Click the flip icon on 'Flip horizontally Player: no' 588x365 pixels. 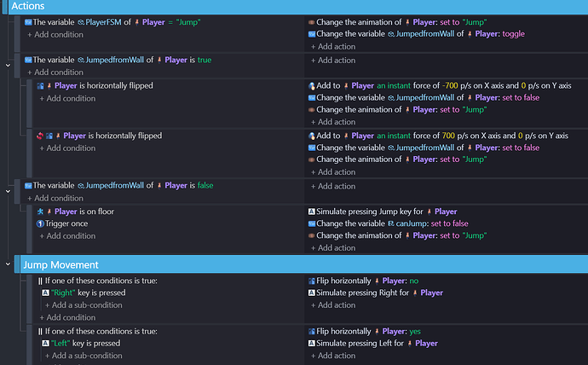(x=312, y=281)
